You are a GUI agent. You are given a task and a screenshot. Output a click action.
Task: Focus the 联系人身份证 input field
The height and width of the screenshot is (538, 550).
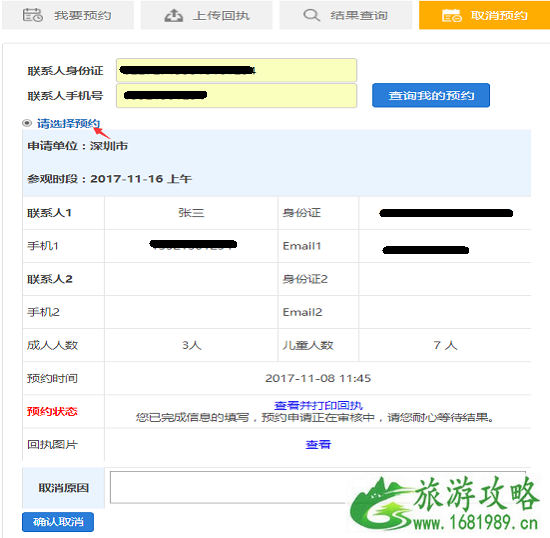(236, 70)
